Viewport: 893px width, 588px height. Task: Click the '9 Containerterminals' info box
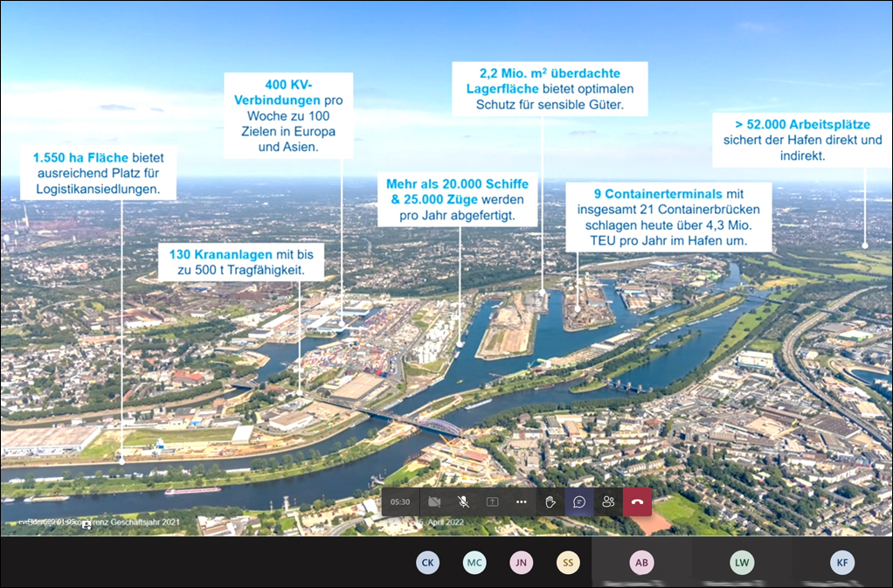point(668,217)
